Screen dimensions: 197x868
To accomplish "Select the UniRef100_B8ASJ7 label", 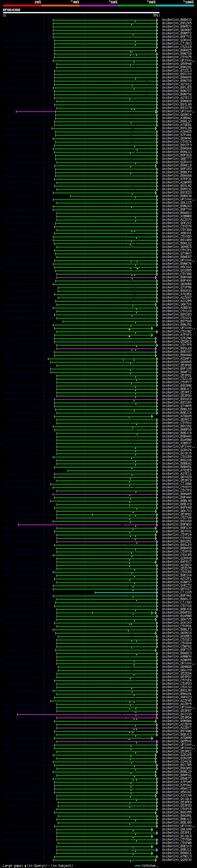I will click(x=177, y=599).
